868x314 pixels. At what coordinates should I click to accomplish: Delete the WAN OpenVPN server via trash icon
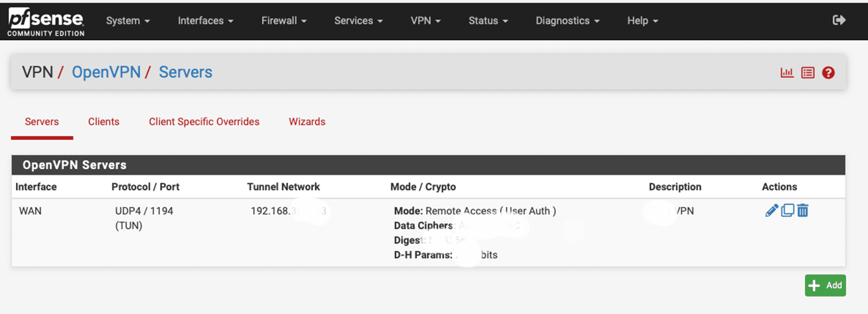803,210
